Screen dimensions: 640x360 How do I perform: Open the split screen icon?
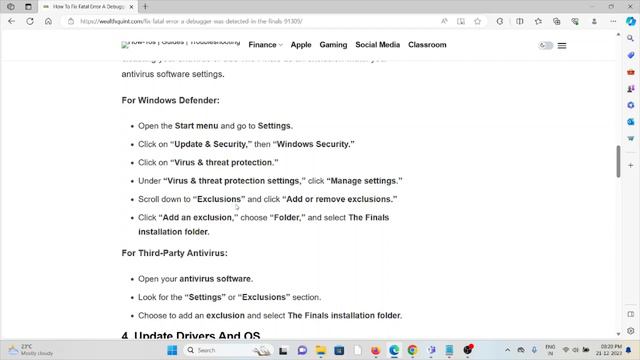point(520,21)
